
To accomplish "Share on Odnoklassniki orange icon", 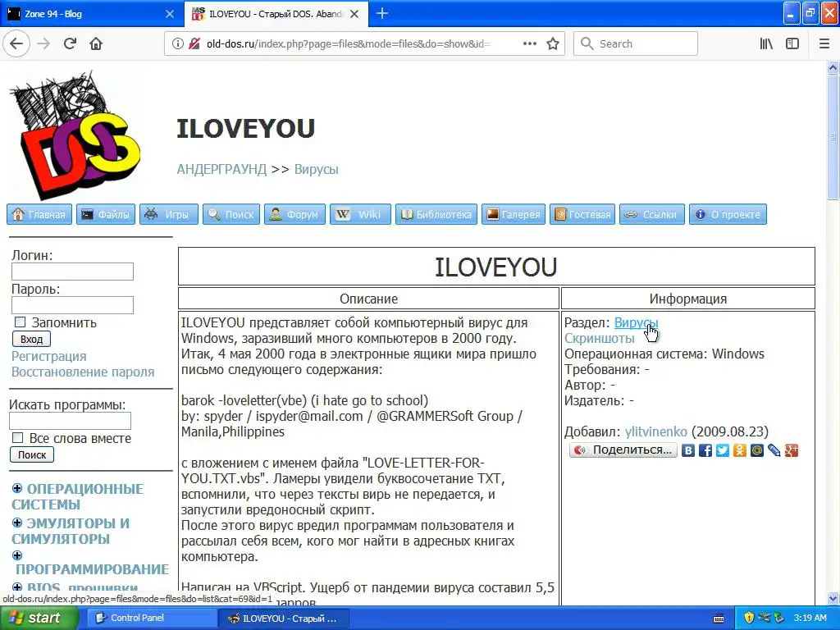I will pyautogui.click(x=740, y=450).
